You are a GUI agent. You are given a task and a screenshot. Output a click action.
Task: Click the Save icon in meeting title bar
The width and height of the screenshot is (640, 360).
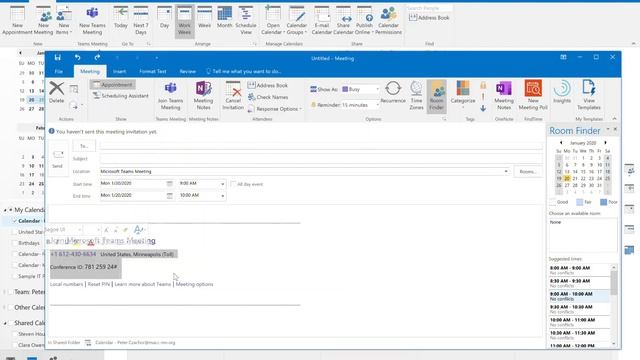coord(58,58)
